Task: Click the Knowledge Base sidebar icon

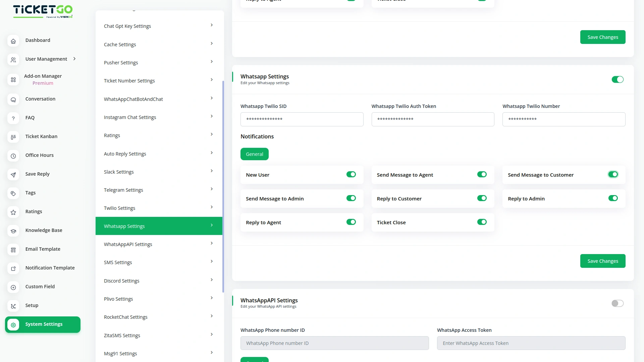Action: 13,231
